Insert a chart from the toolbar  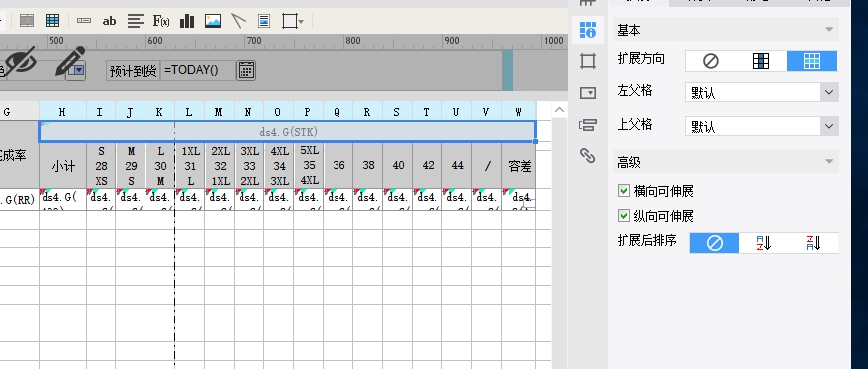click(187, 21)
